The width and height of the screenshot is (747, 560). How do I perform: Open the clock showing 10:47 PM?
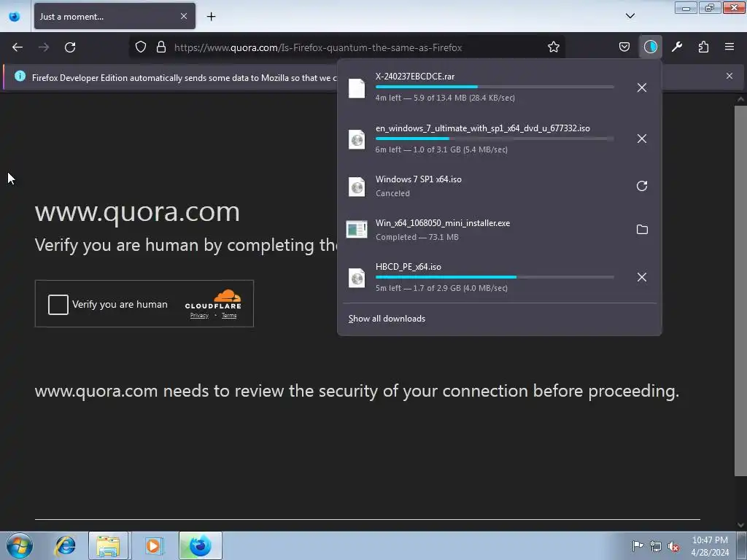click(x=710, y=545)
